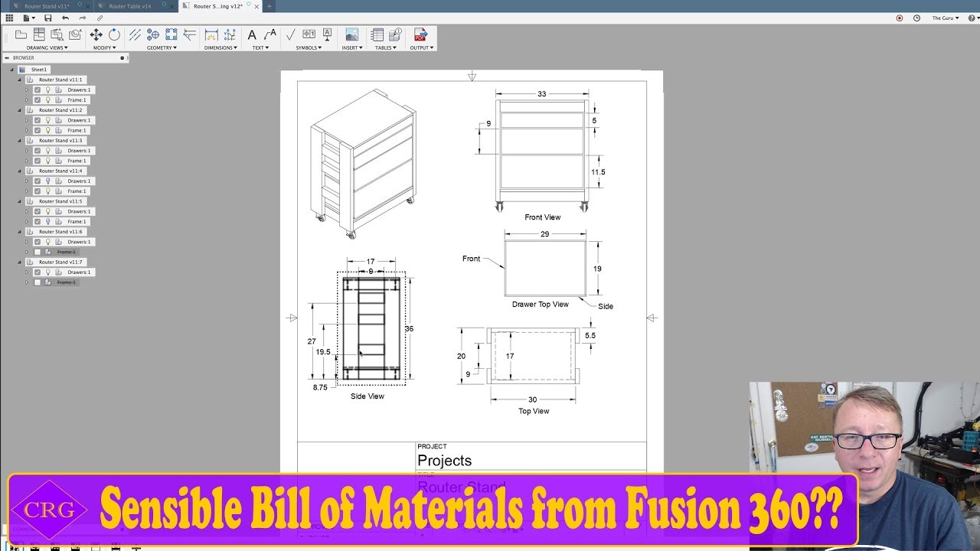This screenshot has height=551, width=980.
Task: Collapse the Sheet1 tree node
Action: tap(12, 70)
